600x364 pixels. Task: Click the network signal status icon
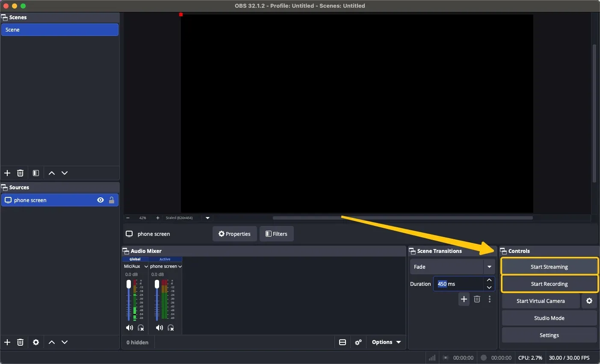432,358
